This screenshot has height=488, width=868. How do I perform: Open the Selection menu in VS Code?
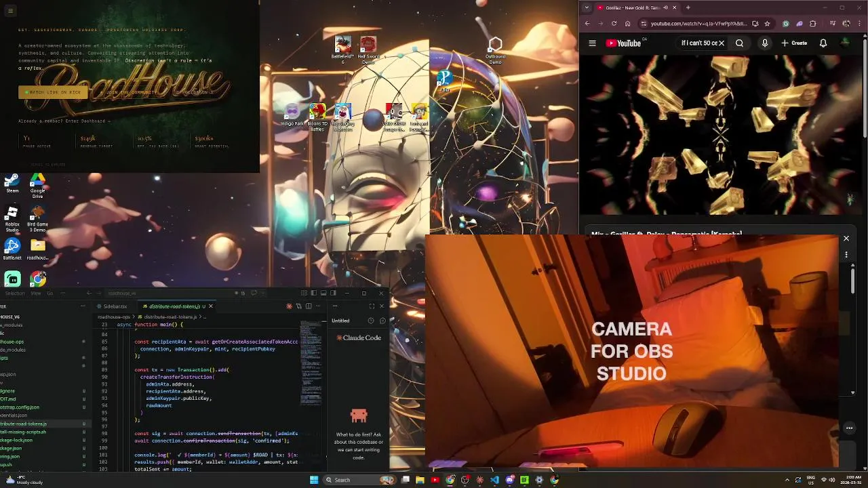15,293
